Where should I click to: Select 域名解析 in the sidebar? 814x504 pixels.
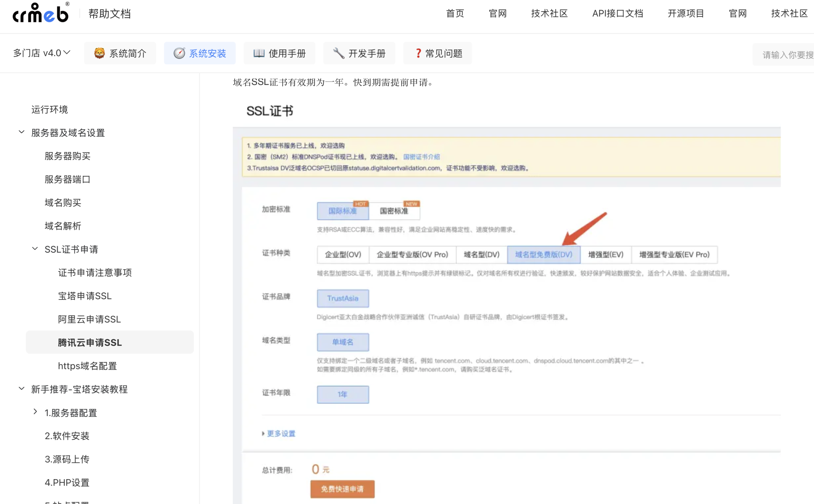(63, 226)
